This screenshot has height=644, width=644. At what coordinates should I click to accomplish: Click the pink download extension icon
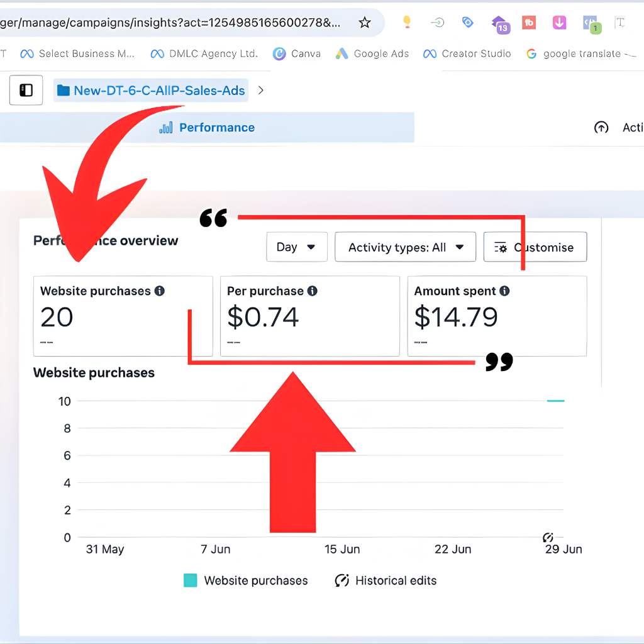point(559,22)
